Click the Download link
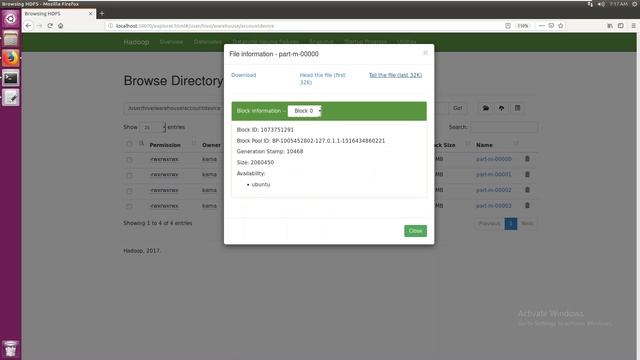The width and height of the screenshot is (640, 360). pos(244,75)
